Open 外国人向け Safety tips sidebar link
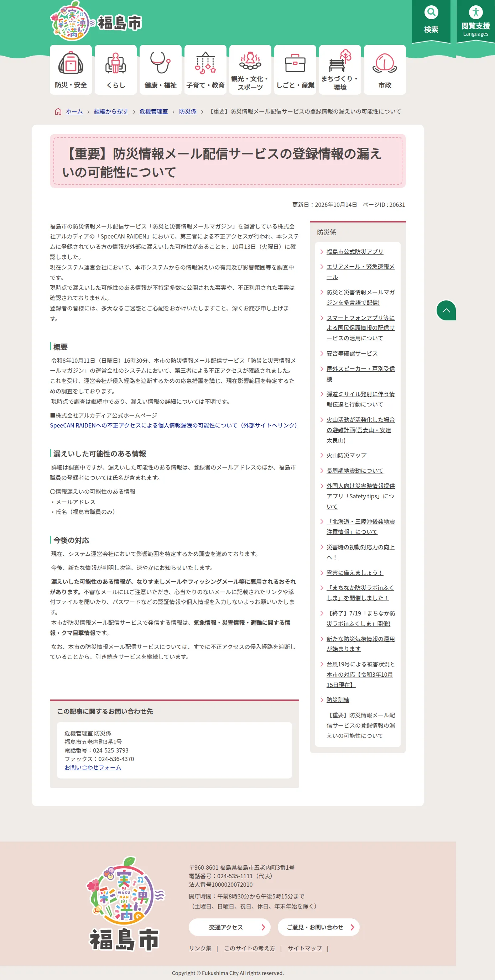 pos(360,496)
